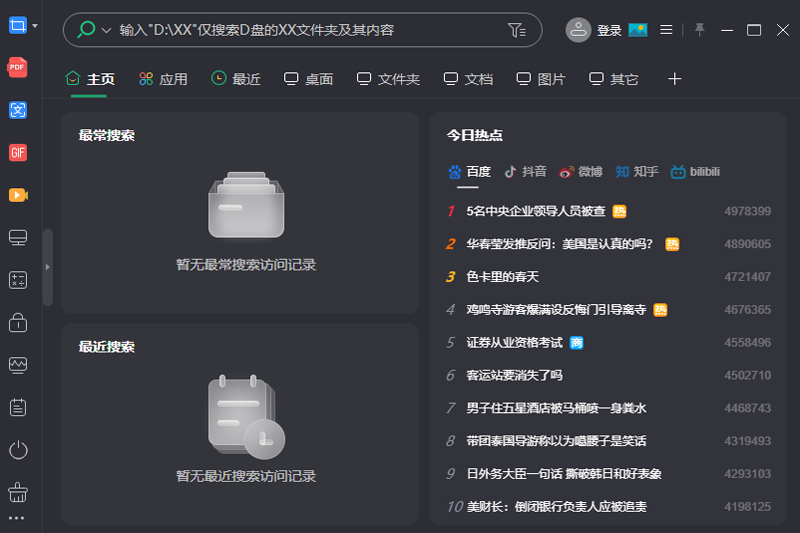This screenshot has height=533, width=800.
Task: Select the 抖音 hot topics source
Action: tap(525, 172)
